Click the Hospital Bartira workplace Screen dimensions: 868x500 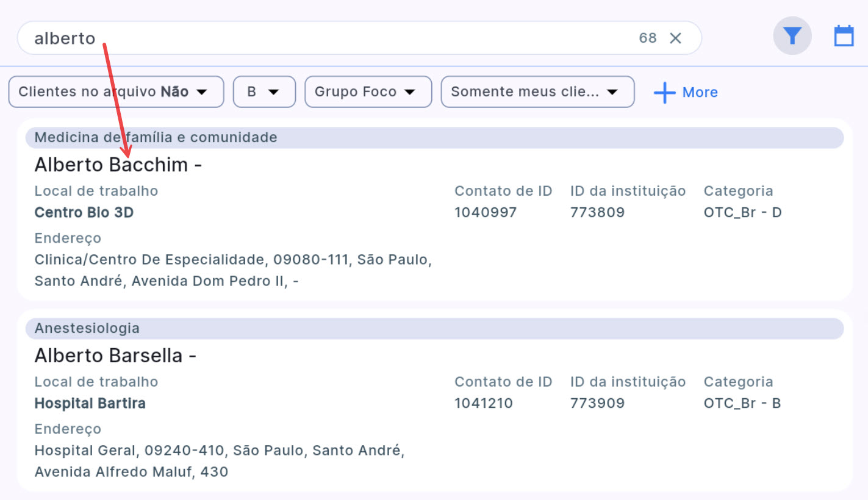click(90, 404)
